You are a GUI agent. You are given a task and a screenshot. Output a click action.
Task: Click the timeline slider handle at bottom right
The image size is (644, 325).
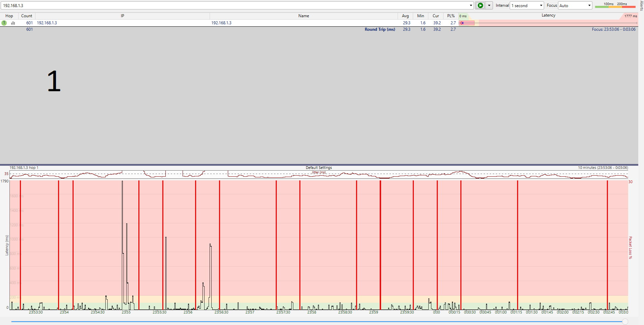pos(625,321)
